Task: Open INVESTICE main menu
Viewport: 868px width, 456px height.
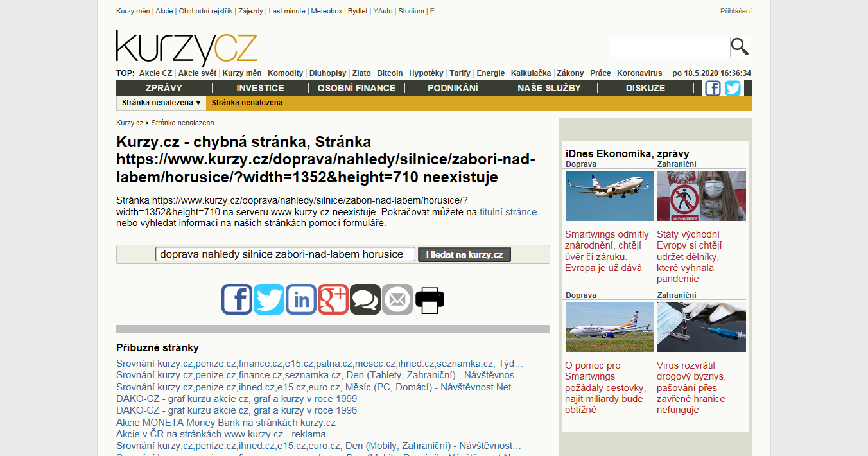Action: pos(260,88)
